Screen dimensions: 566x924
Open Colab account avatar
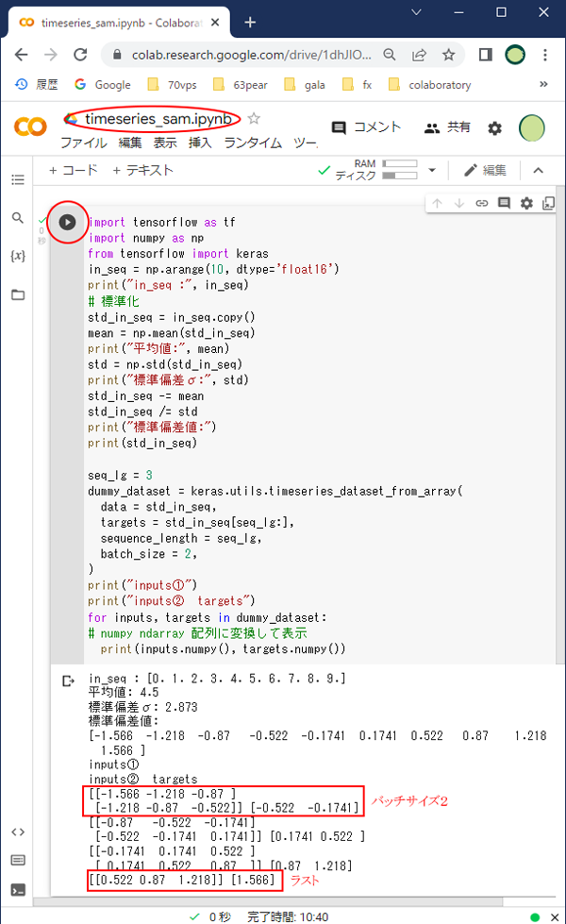[x=532, y=127]
